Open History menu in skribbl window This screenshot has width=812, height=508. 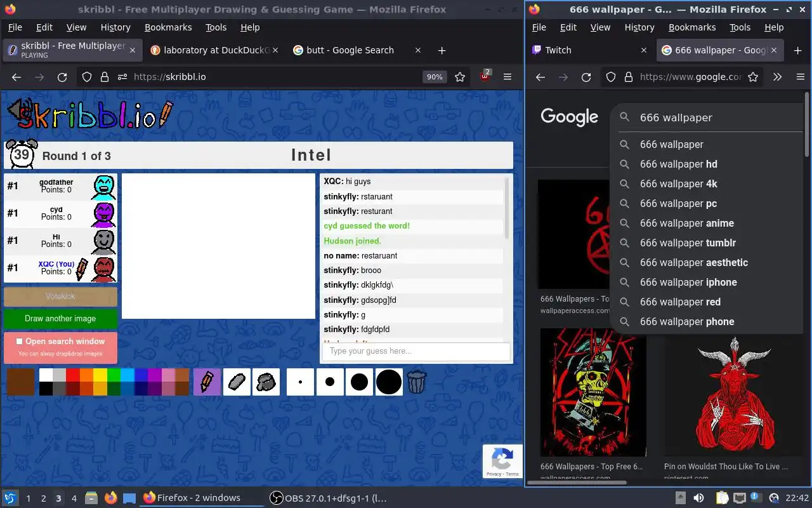[115, 27]
